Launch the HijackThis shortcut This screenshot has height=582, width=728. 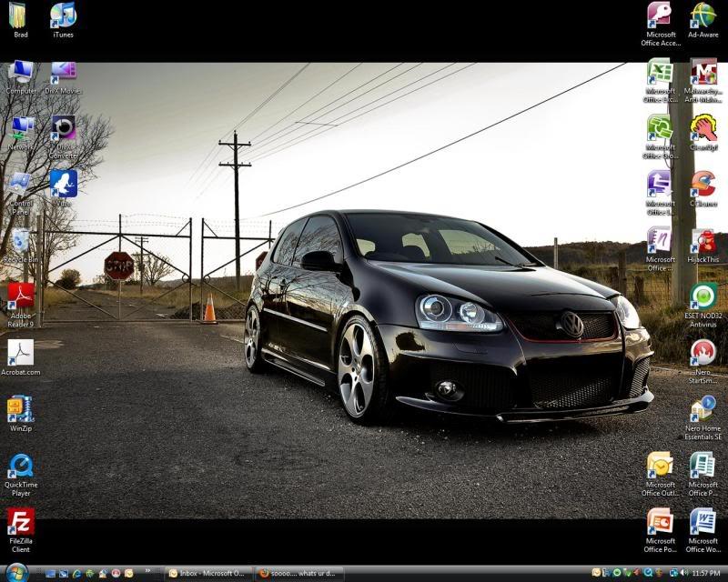703,246
